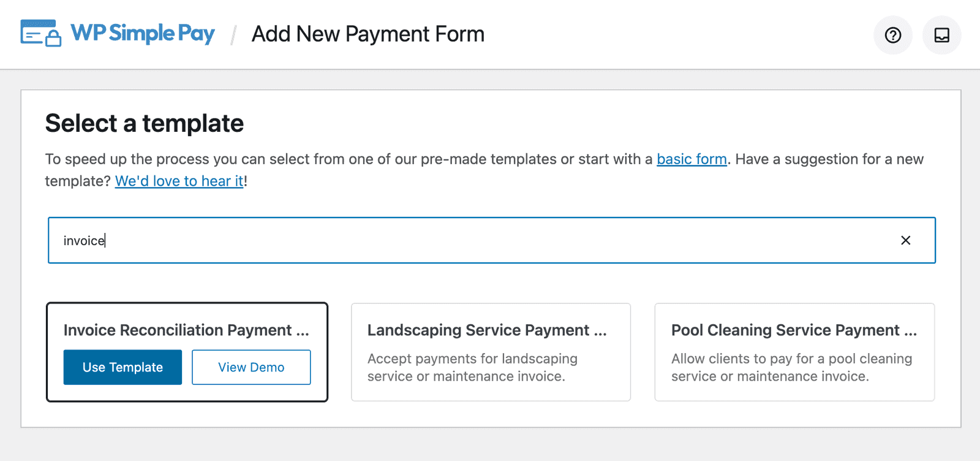Viewport: 980px width, 461px height.
Task: Open the notifications inbox icon
Action: click(x=941, y=35)
